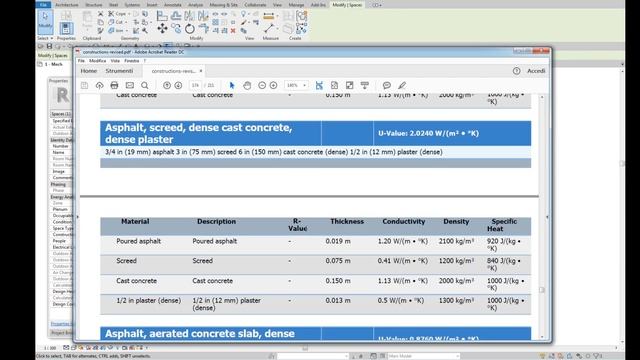Open the Finestra menu in Acrobat
This screenshot has width=640, height=360.
pos(131,61)
